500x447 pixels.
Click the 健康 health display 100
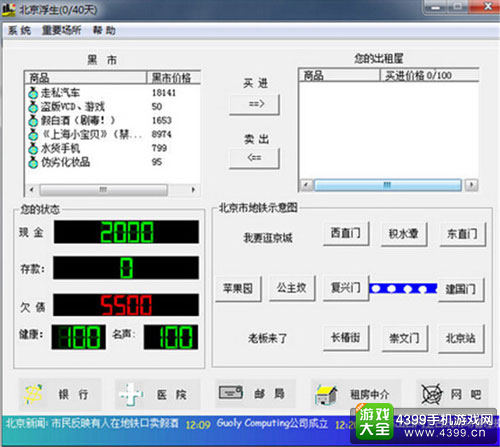[79, 337]
